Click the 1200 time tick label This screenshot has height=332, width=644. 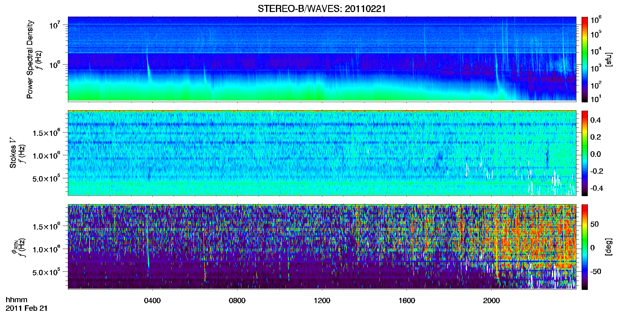(322, 301)
